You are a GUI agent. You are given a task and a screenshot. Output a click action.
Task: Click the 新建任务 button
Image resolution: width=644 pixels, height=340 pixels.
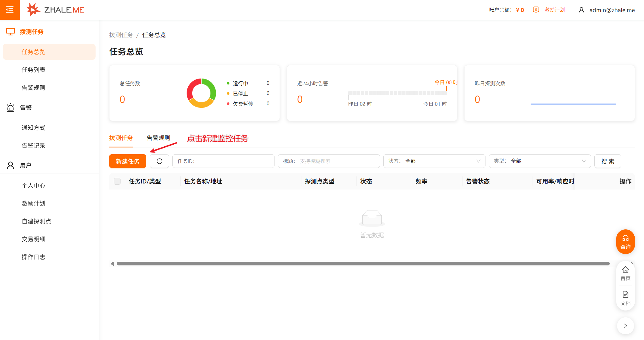click(x=128, y=161)
